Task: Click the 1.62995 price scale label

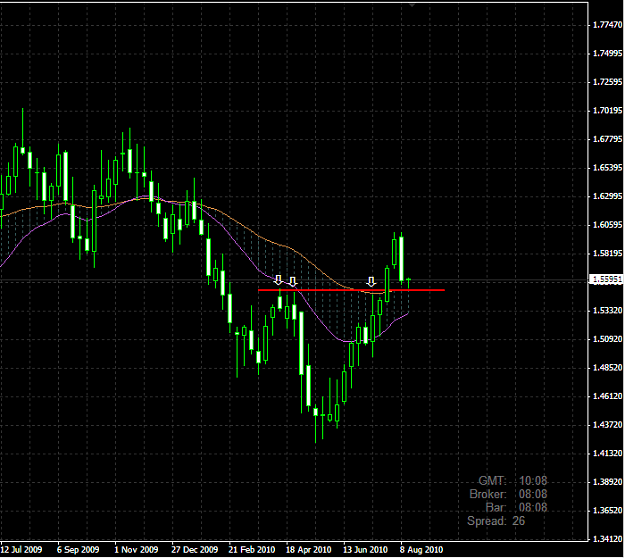Action: 607,196
